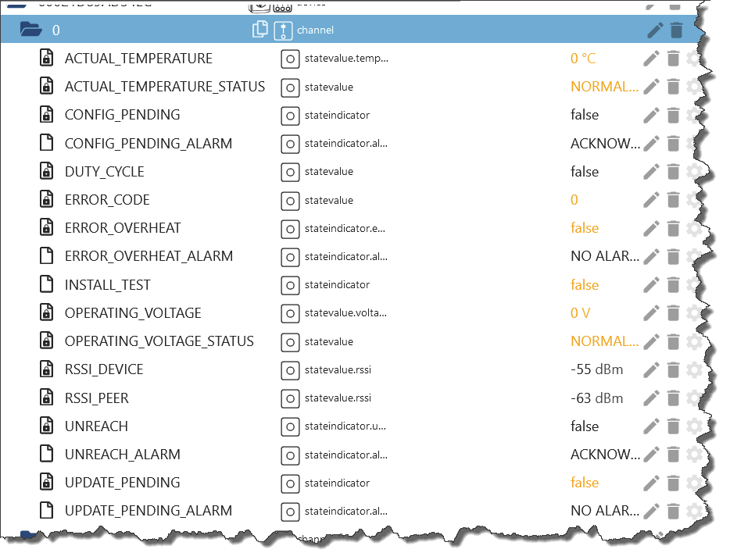Open settings gear for UPDATE_PENDING_ALARM

click(x=693, y=511)
